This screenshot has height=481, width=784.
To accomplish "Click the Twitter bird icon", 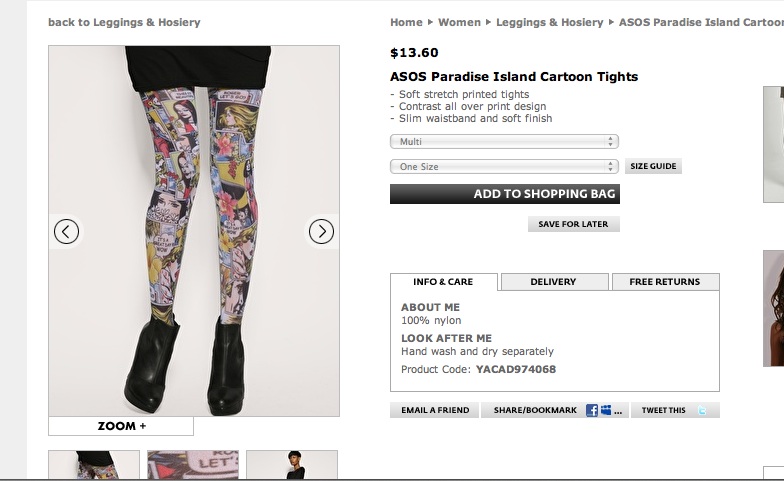I will pyautogui.click(x=703, y=410).
